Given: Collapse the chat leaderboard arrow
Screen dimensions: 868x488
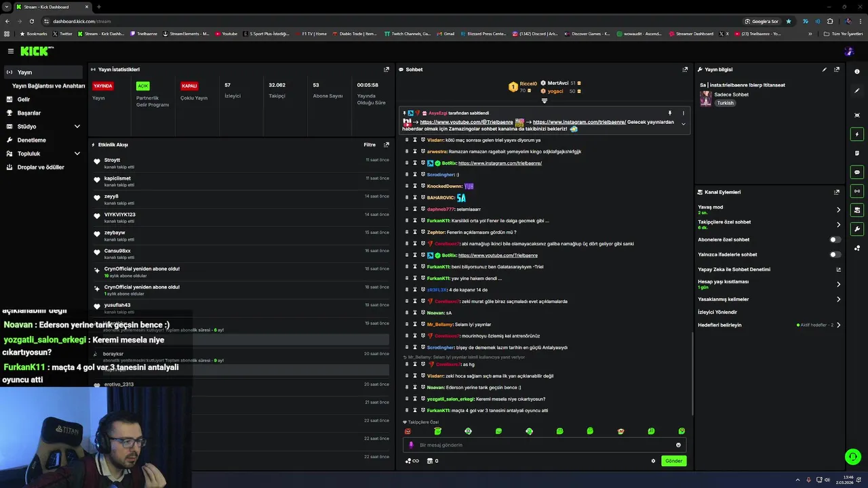Looking at the screenshot, I should (x=544, y=101).
